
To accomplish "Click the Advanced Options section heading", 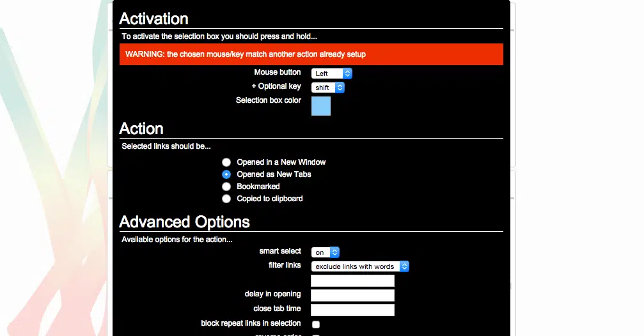I will coord(184,222).
